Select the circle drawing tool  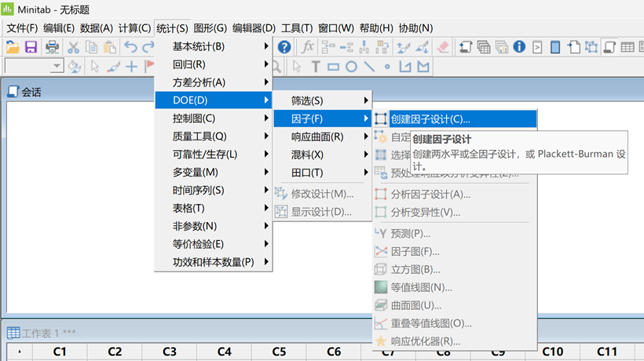[351, 67]
